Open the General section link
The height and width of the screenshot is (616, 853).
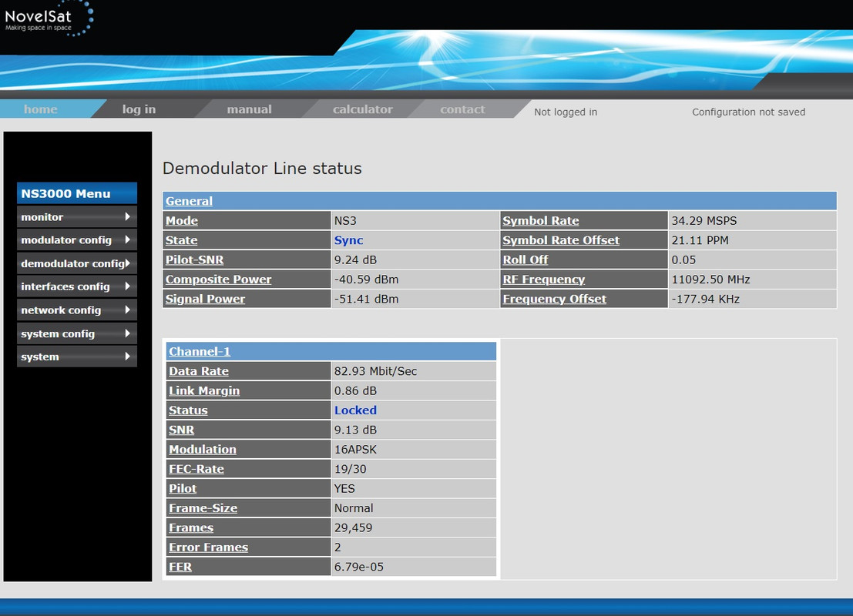tap(189, 201)
